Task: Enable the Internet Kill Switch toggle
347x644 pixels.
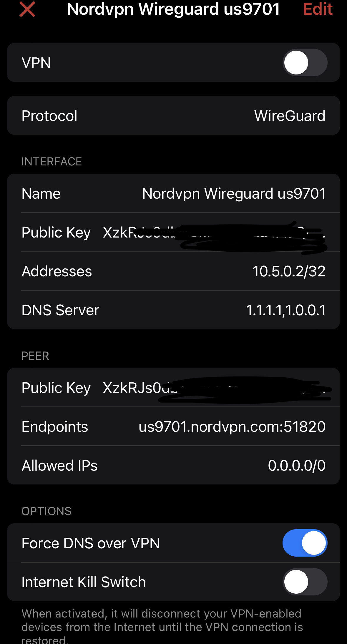Action: [x=305, y=582]
